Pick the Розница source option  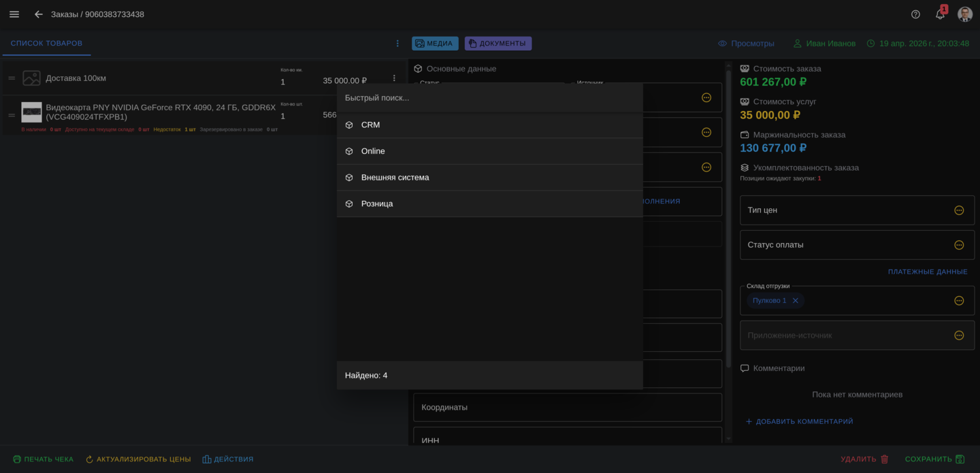click(x=377, y=204)
